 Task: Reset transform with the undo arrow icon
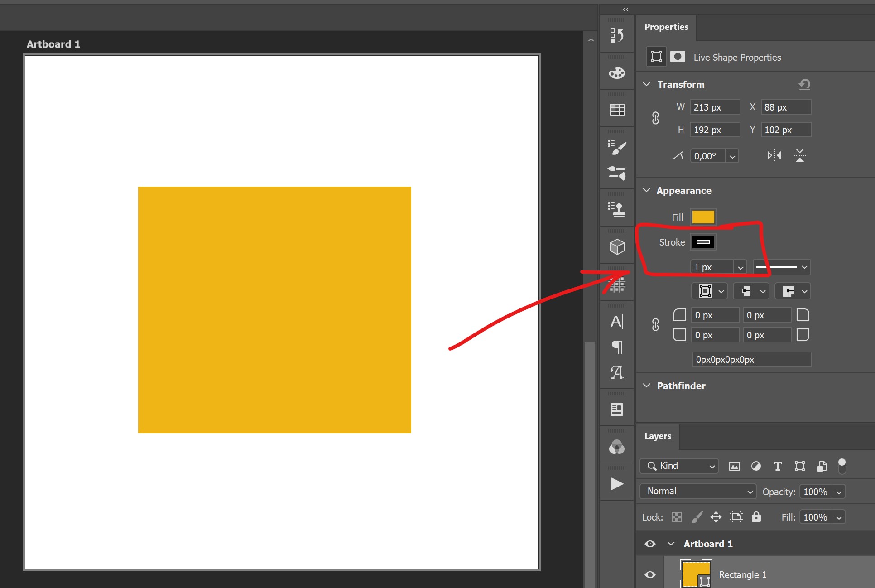pyautogui.click(x=804, y=84)
